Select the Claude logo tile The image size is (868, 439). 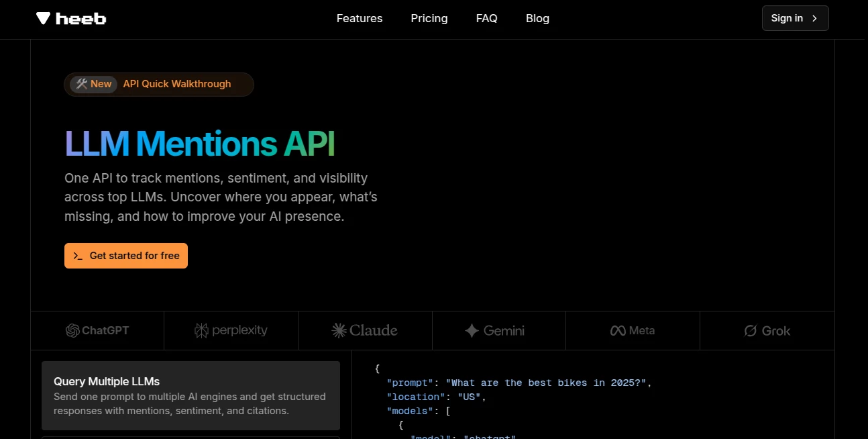pos(365,330)
